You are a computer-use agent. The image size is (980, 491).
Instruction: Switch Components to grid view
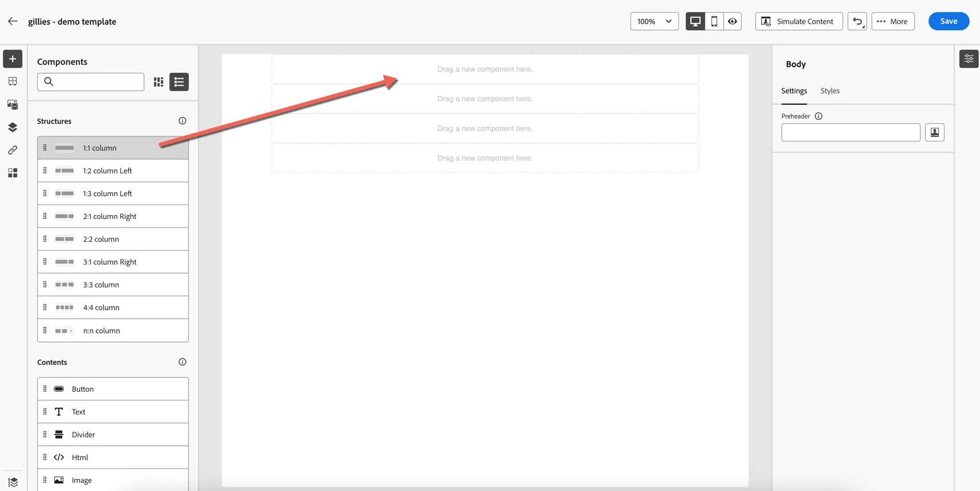(158, 82)
